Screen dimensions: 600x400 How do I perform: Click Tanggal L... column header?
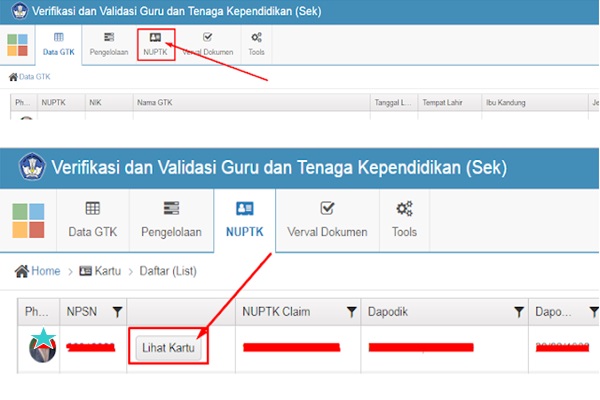point(394,103)
